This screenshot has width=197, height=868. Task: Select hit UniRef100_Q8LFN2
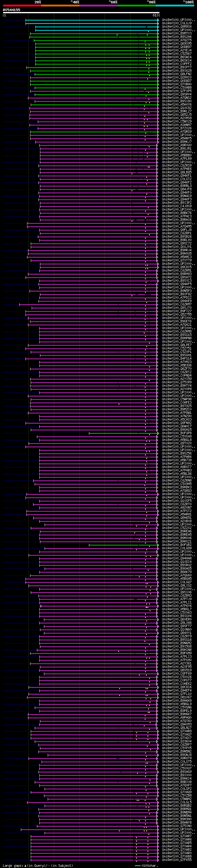(x=177, y=74)
